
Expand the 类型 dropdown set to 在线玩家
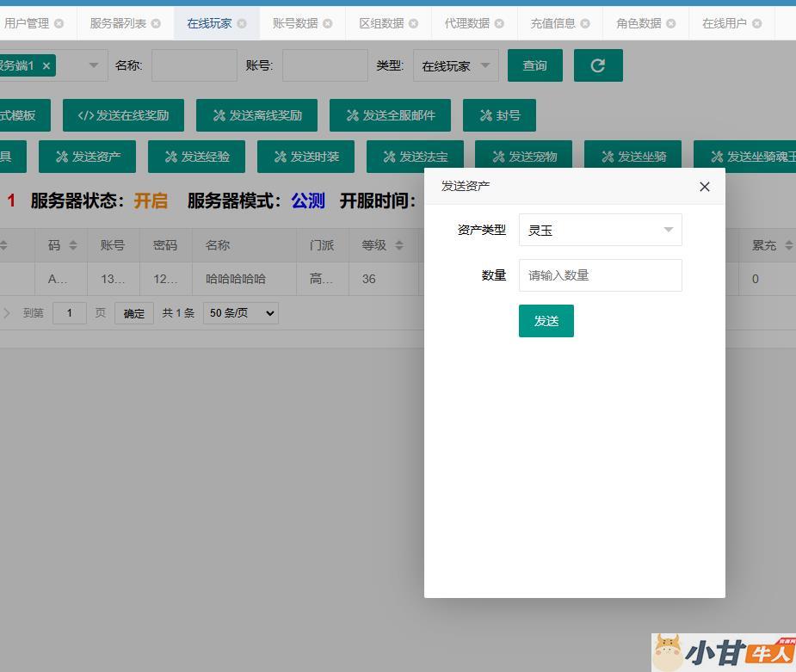455,65
